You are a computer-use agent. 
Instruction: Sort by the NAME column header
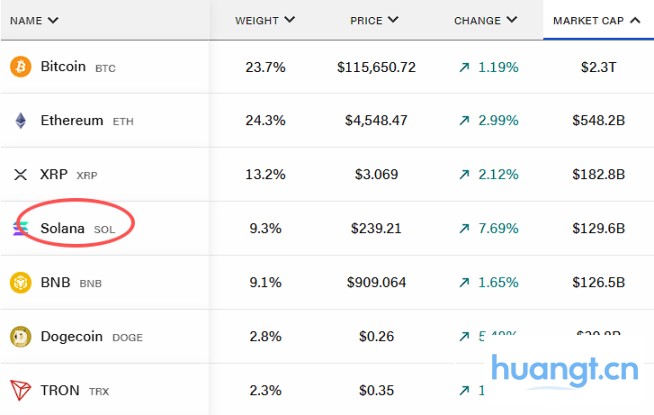[34, 20]
